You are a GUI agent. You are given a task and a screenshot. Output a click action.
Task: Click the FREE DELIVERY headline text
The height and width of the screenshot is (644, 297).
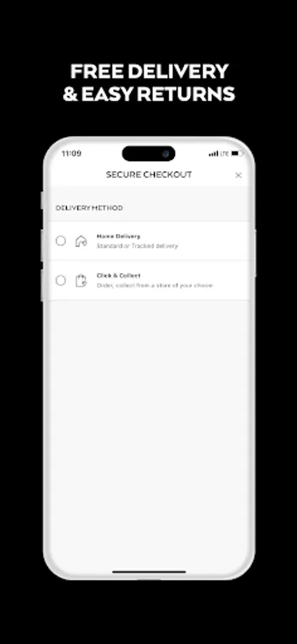pyautogui.click(x=149, y=72)
